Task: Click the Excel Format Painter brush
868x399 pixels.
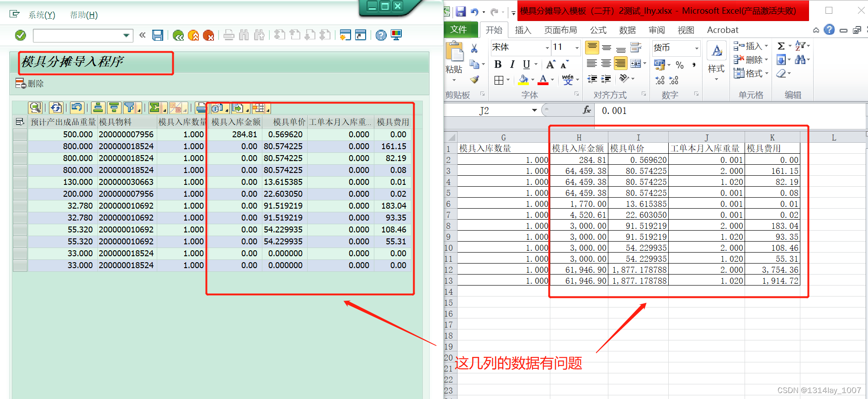Action: pyautogui.click(x=474, y=80)
